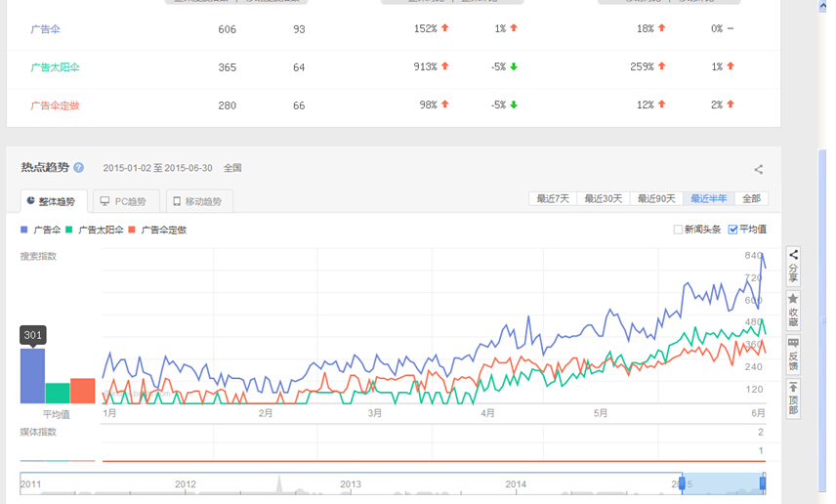The width and height of the screenshot is (836, 504).
Task: Select the 全部 time range button
Action: coord(750,198)
